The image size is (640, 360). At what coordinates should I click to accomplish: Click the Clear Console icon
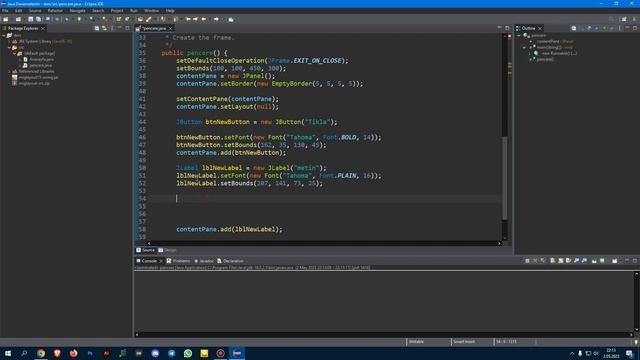[552, 260]
